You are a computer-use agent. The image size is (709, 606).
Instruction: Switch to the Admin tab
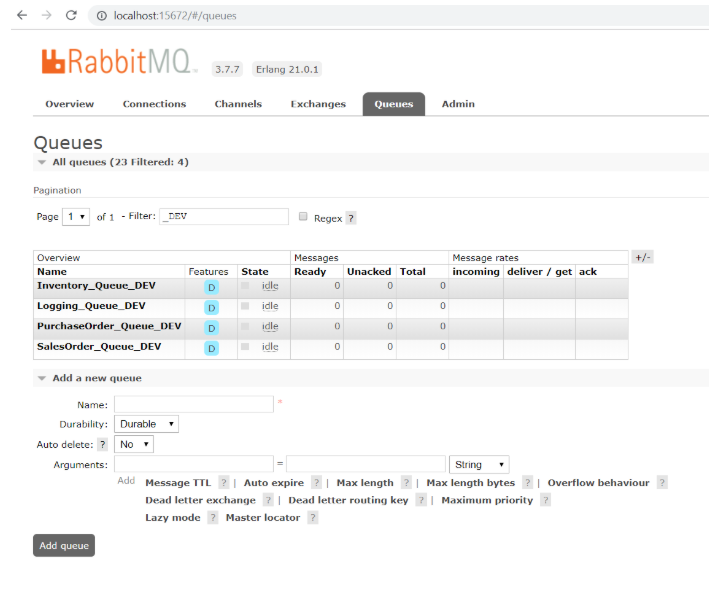click(458, 104)
